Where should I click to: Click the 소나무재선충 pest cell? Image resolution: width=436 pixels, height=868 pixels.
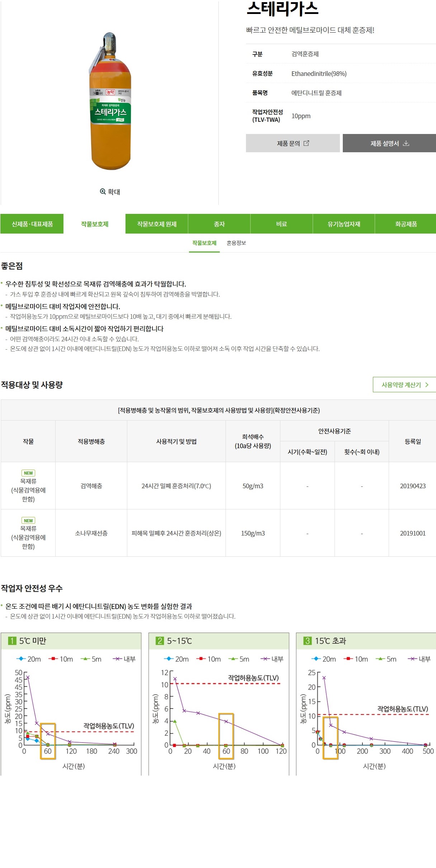click(x=91, y=533)
